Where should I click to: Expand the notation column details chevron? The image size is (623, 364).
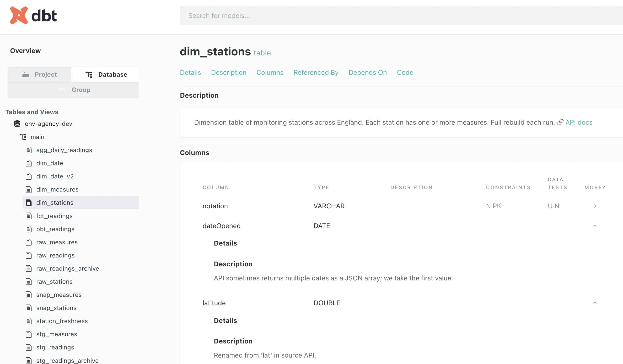click(x=595, y=206)
